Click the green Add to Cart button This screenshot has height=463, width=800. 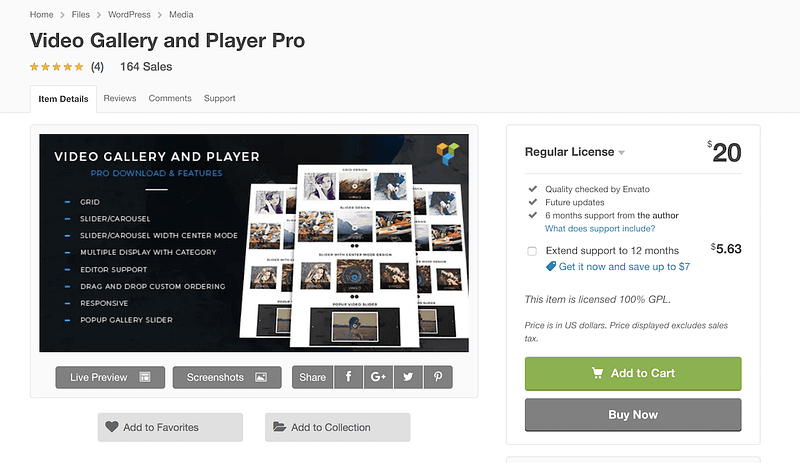tap(633, 374)
